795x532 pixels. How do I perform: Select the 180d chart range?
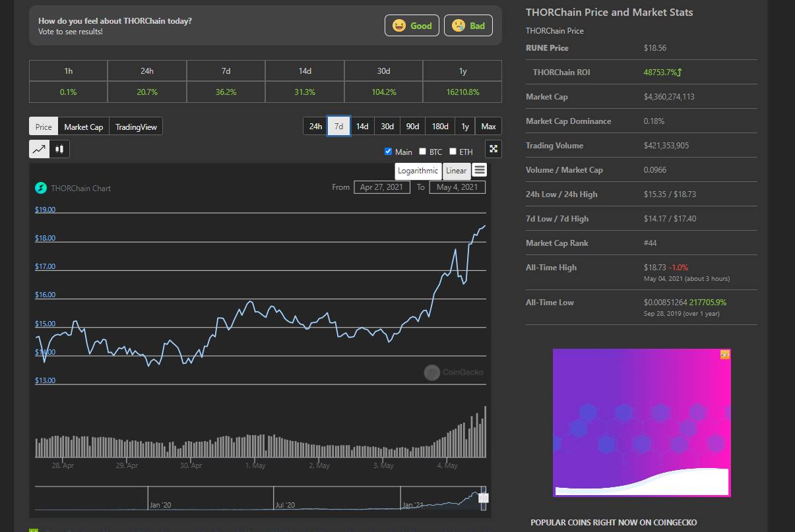[440, 126]
